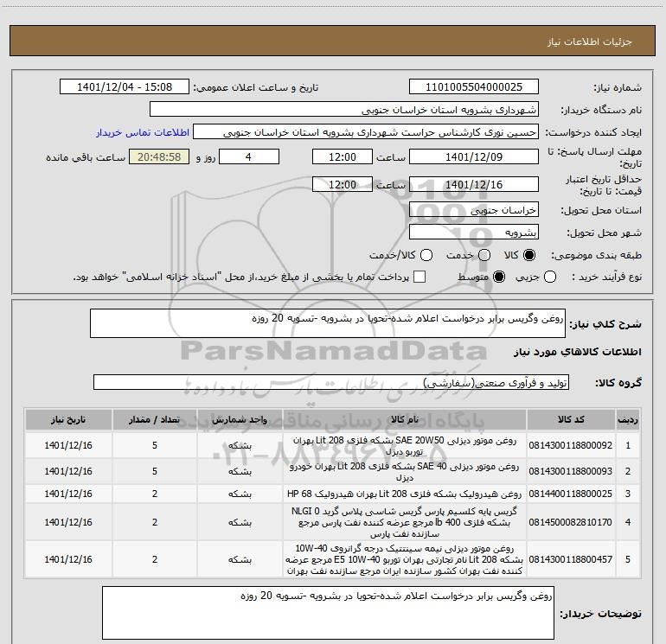Click the HP 68 hydraulic oil name
The image size is (666, 644).
(405, 494)
